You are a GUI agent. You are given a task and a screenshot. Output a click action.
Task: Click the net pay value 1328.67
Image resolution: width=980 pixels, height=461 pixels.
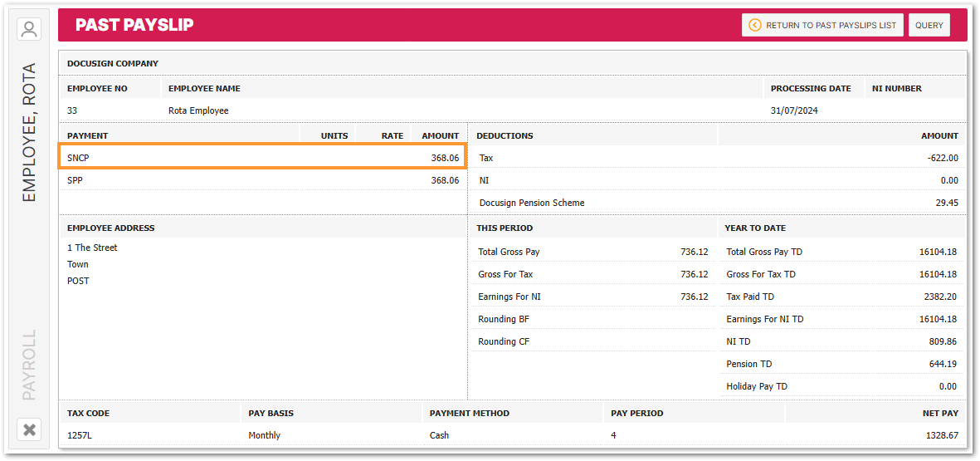tap(941, 435)
